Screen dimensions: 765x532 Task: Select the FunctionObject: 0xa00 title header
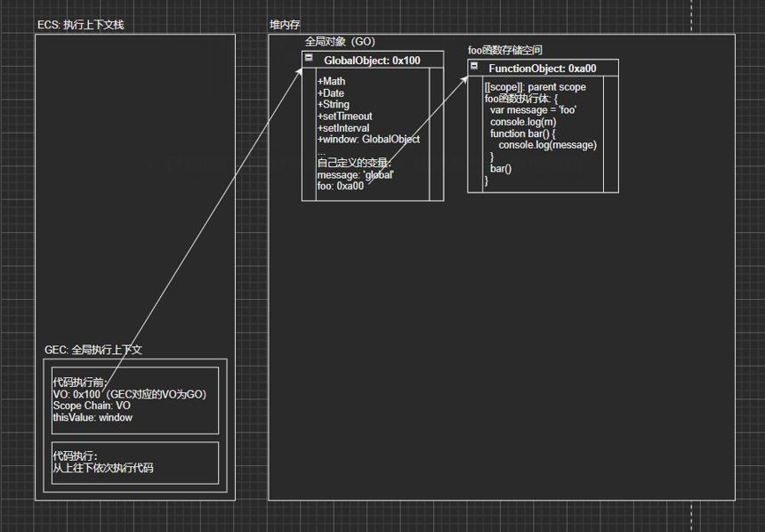(x=543, y=68)
